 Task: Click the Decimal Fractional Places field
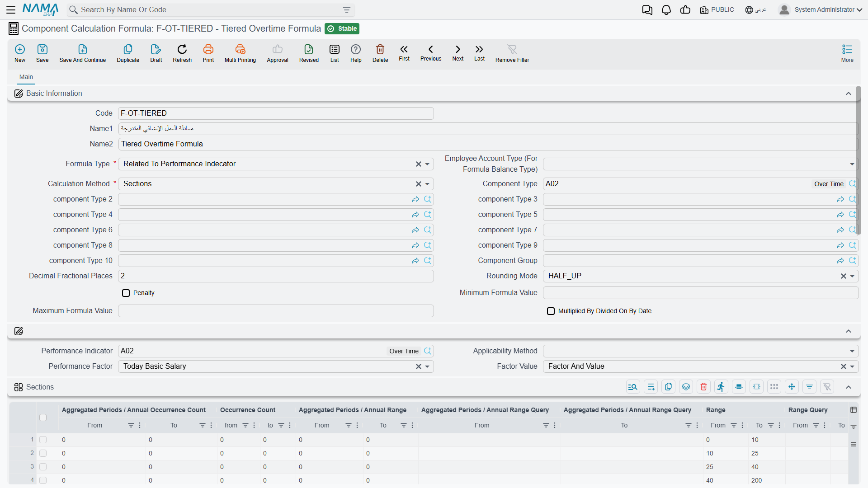point(276,276)
